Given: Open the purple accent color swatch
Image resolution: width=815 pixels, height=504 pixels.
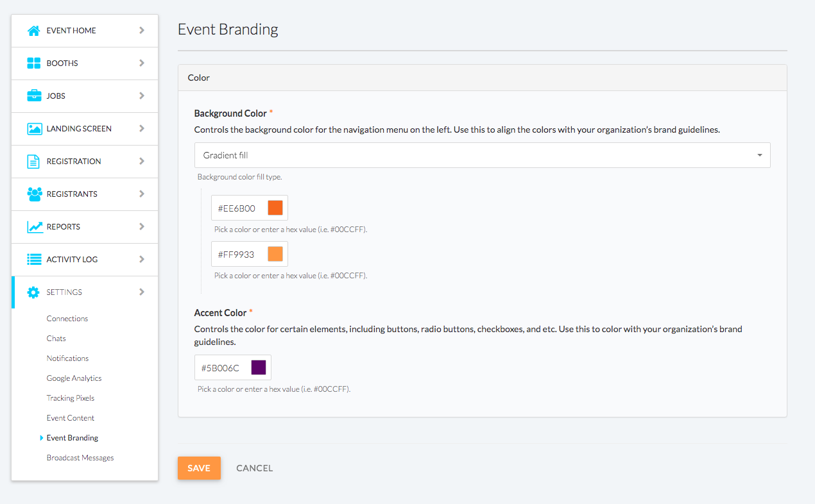Looking at the screenshot, I should (x=258, y=367).
